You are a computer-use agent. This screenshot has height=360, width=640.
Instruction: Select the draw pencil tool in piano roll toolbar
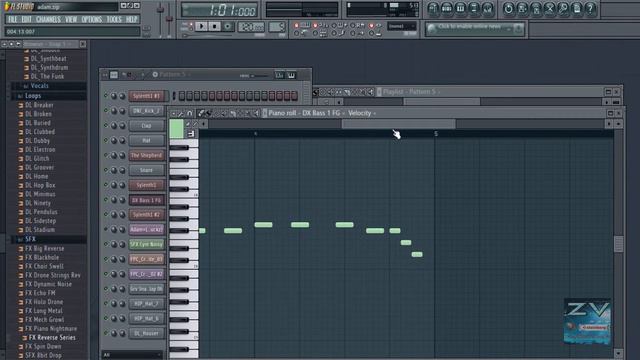click(201, 113)
